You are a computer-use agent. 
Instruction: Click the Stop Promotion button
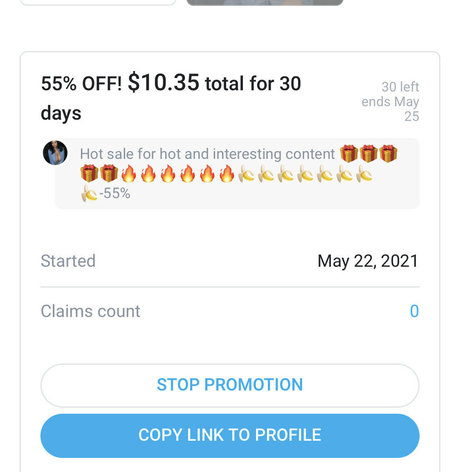coord(230,385)
